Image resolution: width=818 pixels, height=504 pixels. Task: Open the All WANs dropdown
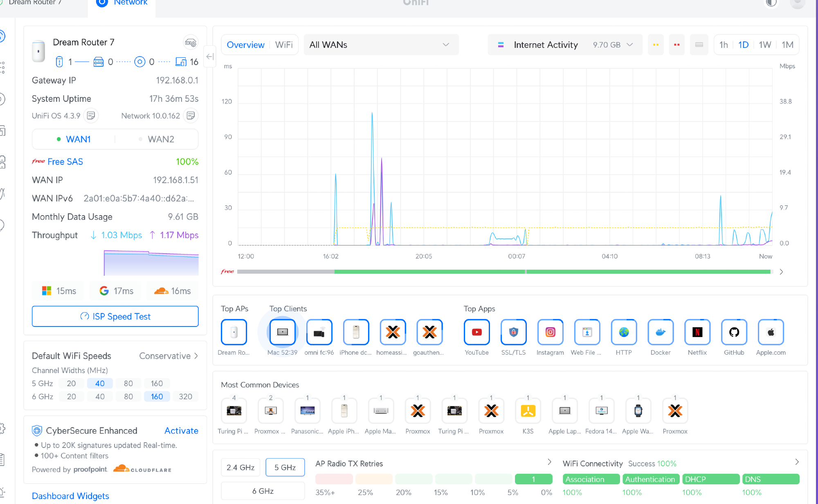[x=381, y=45]
